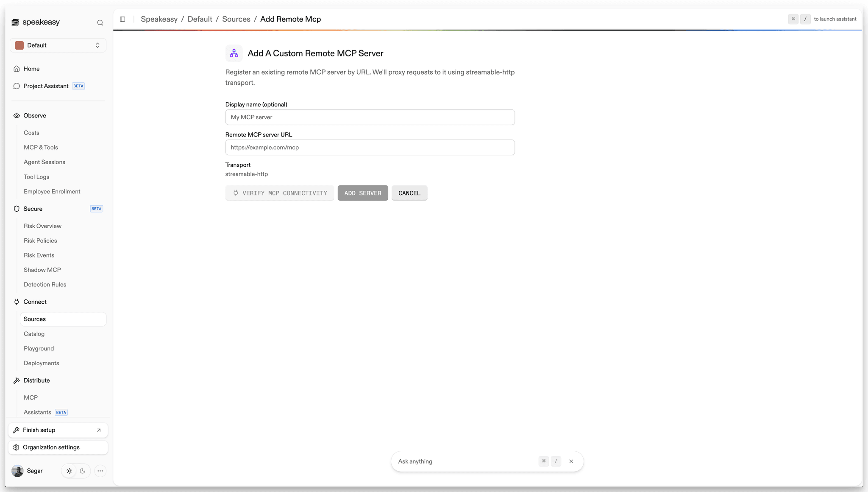This screenshot has height=492, width=868.
Task: Open Playground
Action: click(x=39, y=349)
